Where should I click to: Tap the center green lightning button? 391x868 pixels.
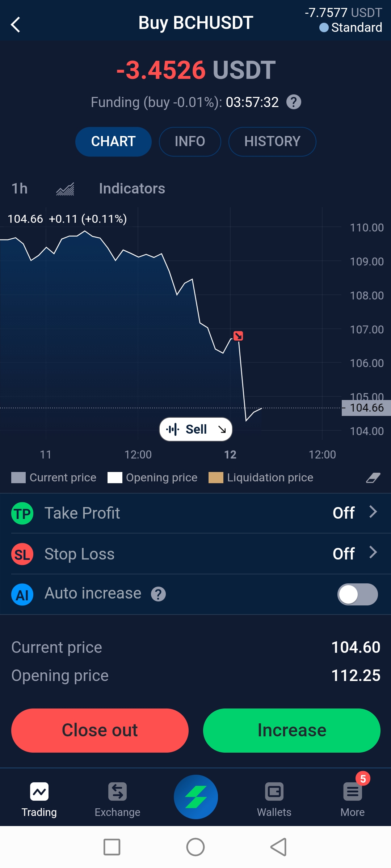click(196, 797)
